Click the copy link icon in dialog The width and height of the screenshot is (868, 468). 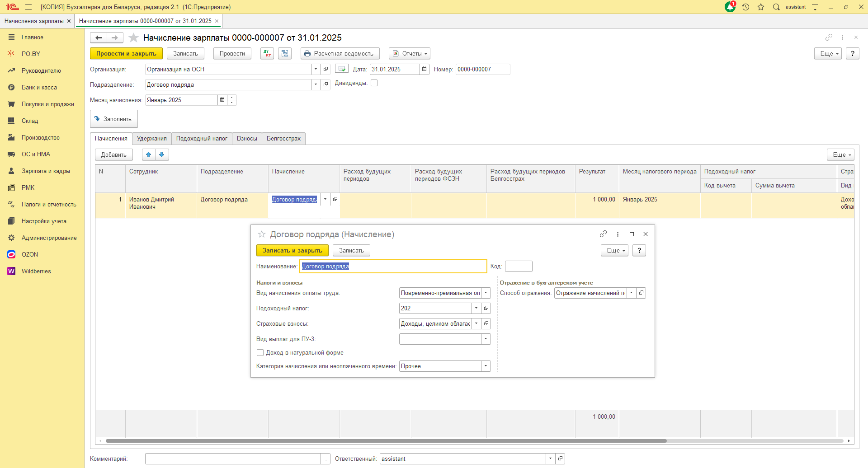coord(603,234)
